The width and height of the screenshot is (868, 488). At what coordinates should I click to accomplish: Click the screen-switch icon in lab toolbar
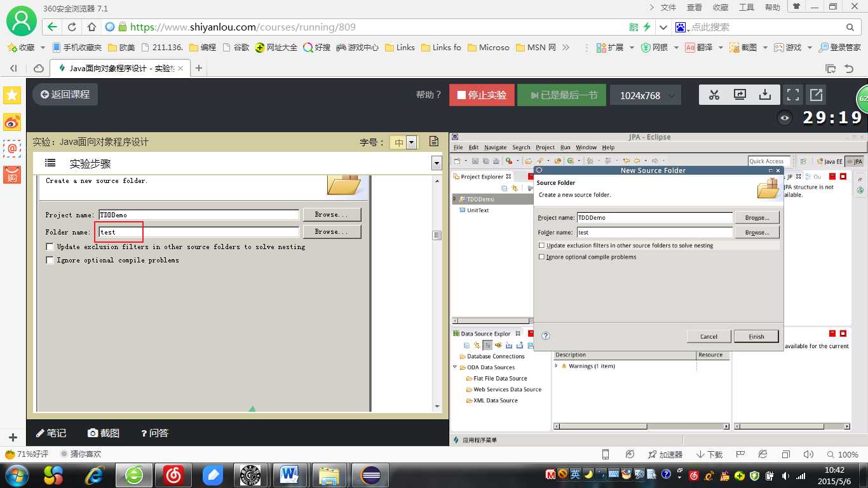pyautogui.click(x=740, y=95)
